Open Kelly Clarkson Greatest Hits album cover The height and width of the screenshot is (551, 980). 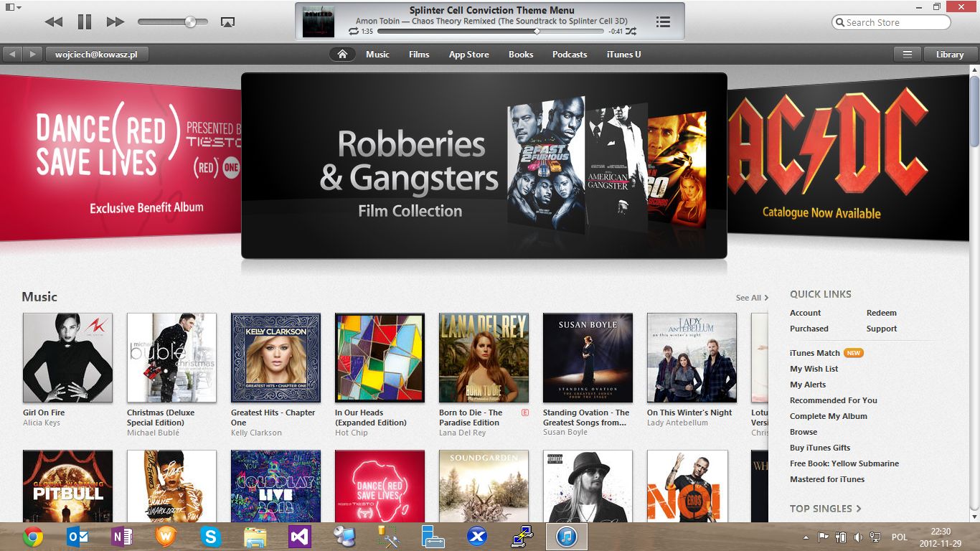275,357
